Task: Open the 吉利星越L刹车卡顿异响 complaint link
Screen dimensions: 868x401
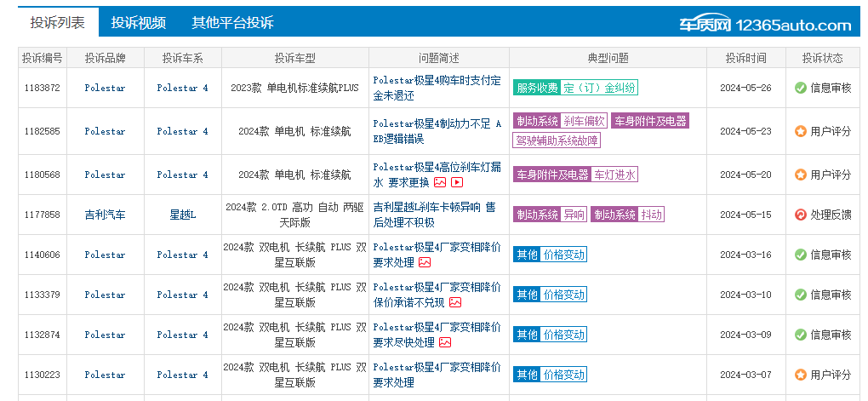Action: (x=434, y=215)
